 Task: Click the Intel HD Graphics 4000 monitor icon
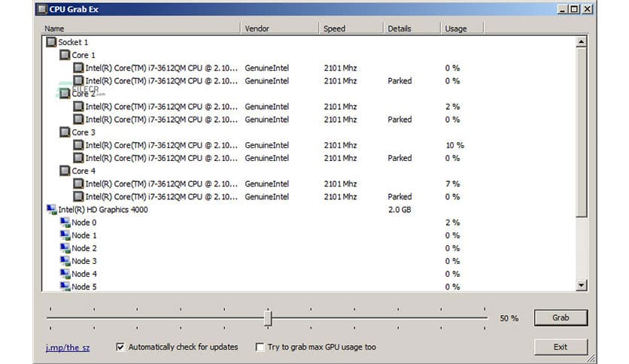[x=51, y=210]
